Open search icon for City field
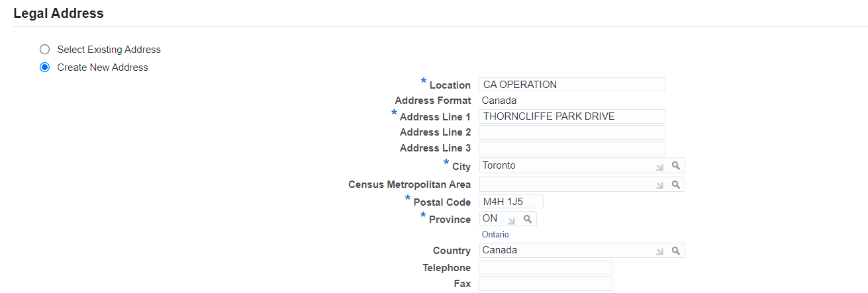 (675, 166)
